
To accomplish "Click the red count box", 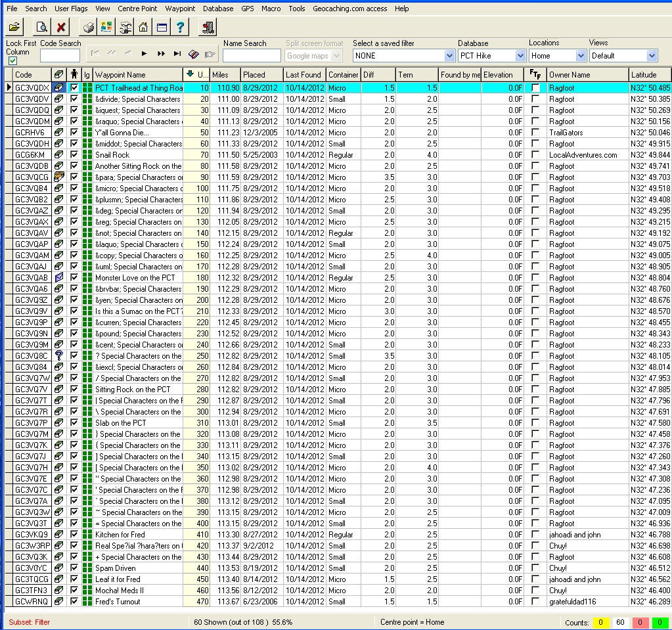I will pyautogui.click(x=640, y=622).
